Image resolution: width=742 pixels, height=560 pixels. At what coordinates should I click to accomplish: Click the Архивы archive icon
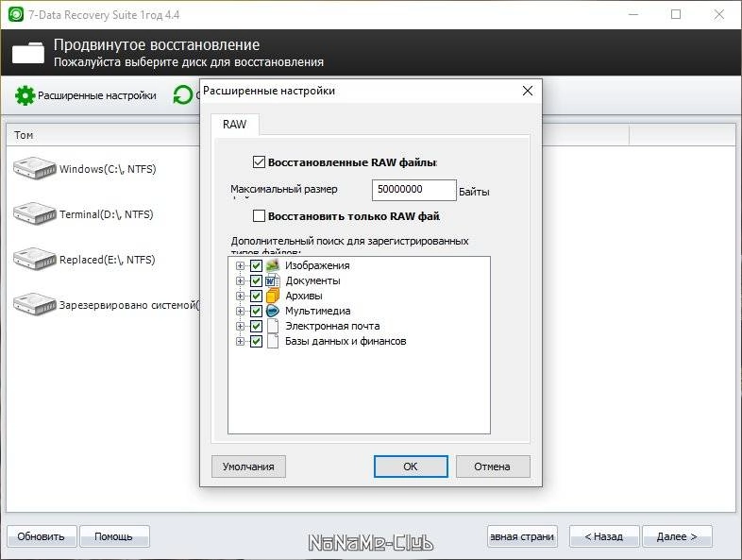(x=273, y=296)
